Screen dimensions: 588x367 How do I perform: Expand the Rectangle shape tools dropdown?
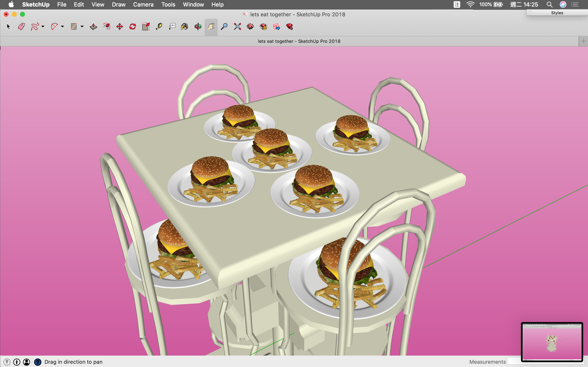pos(82,27)
